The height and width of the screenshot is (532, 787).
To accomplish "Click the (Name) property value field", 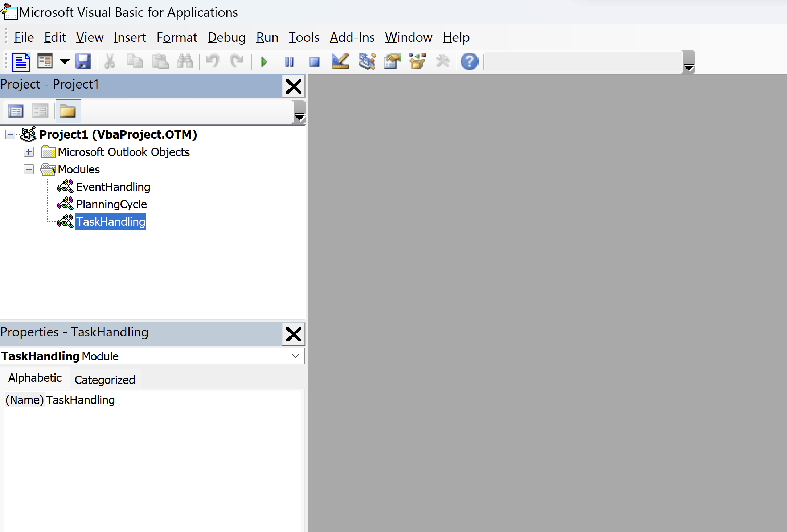I will tap(173, 400).
